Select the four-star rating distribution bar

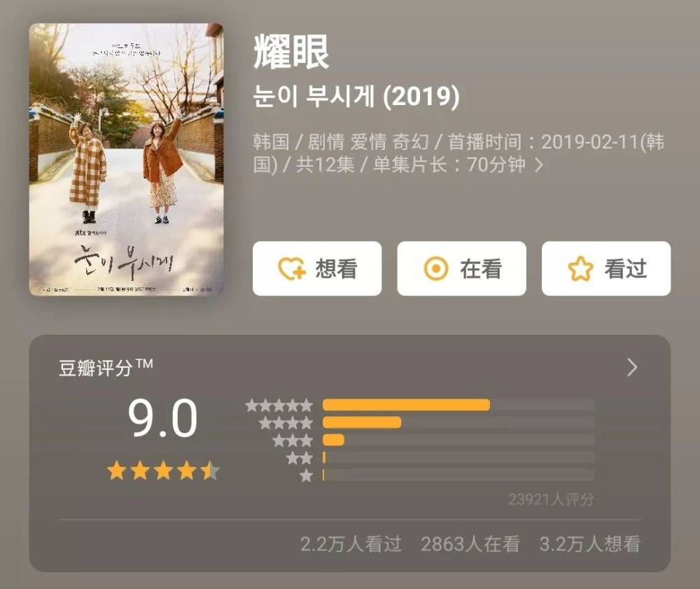pyautogui.click(x=458, y=422)
